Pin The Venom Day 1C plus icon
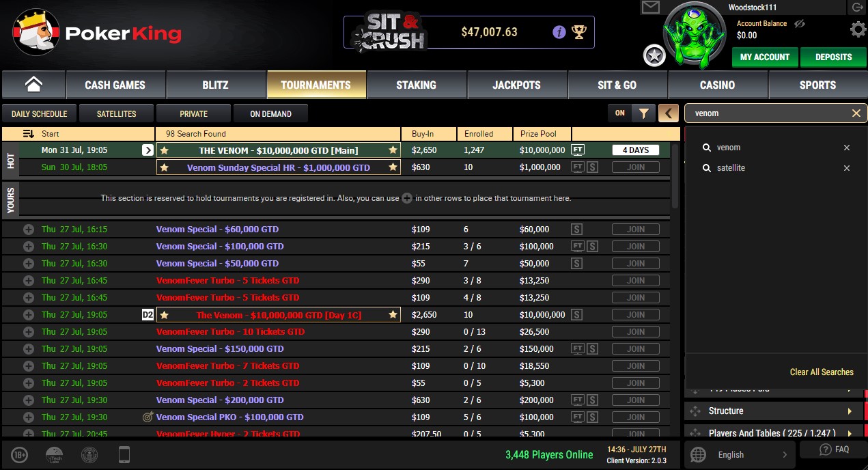Image resolution: width=868 pixels, height=470 pixels. 29,315
